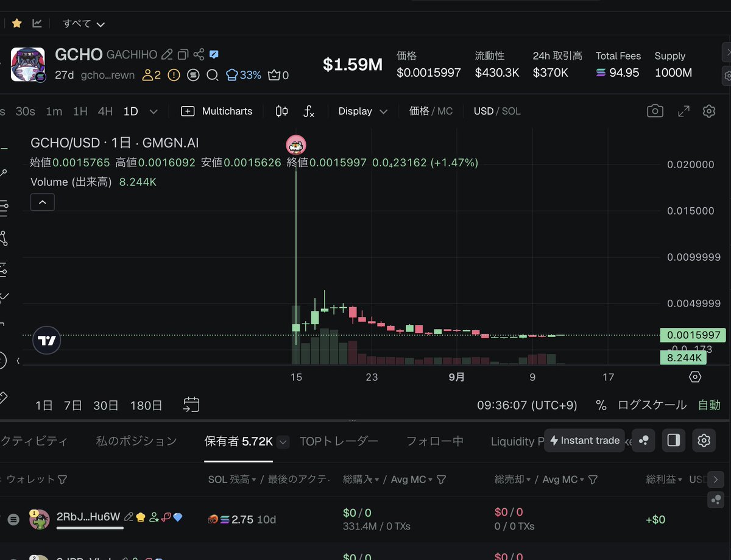
Task: Toggle 自動 auto scale
Action: (x=709, y=405)
